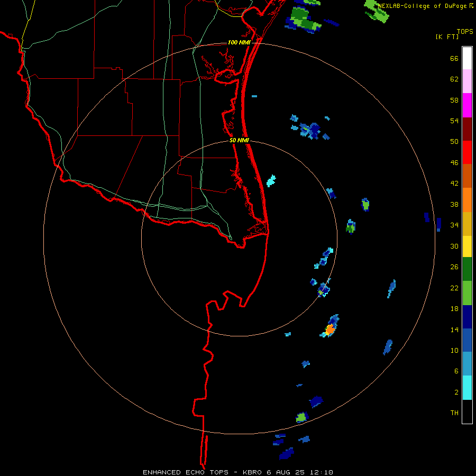The width and height of the screenshot is (476, 476).
Task: Click the legend value "10"
Action: click(454, 350)
